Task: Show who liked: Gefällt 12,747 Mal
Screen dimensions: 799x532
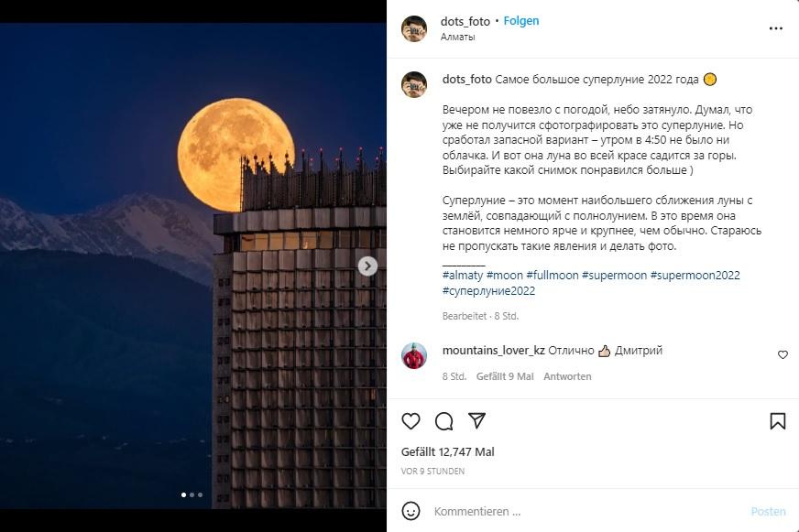Action: (x=448, y=452)
